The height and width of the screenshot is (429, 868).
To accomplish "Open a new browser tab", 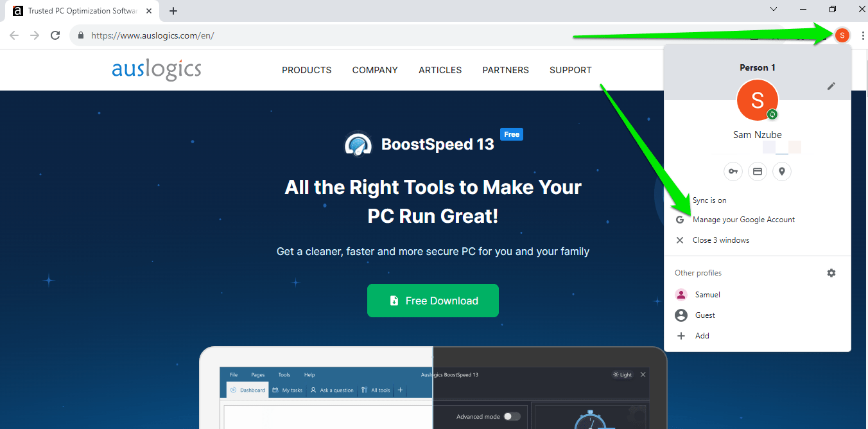I will (x=173, y=11).
